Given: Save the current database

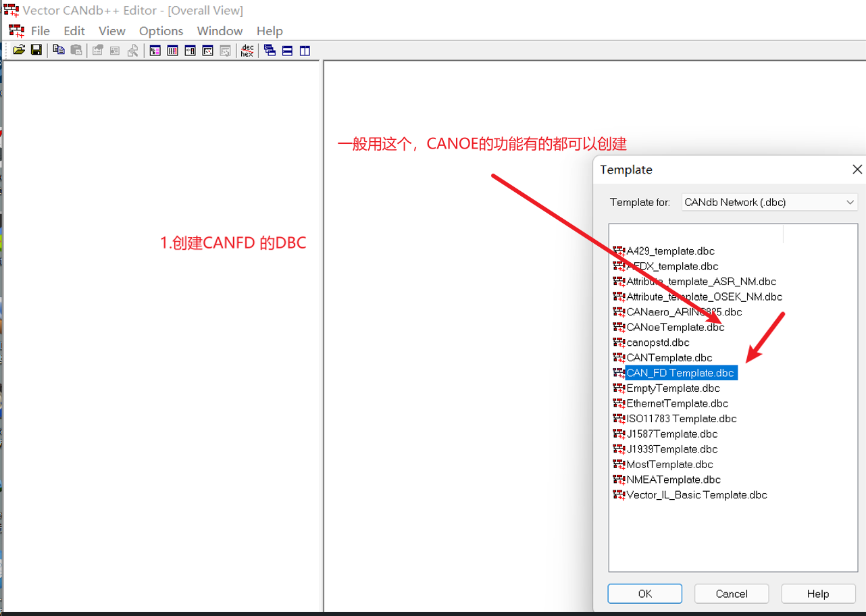Looking at the screenshot, I should [x=36, y=50].
